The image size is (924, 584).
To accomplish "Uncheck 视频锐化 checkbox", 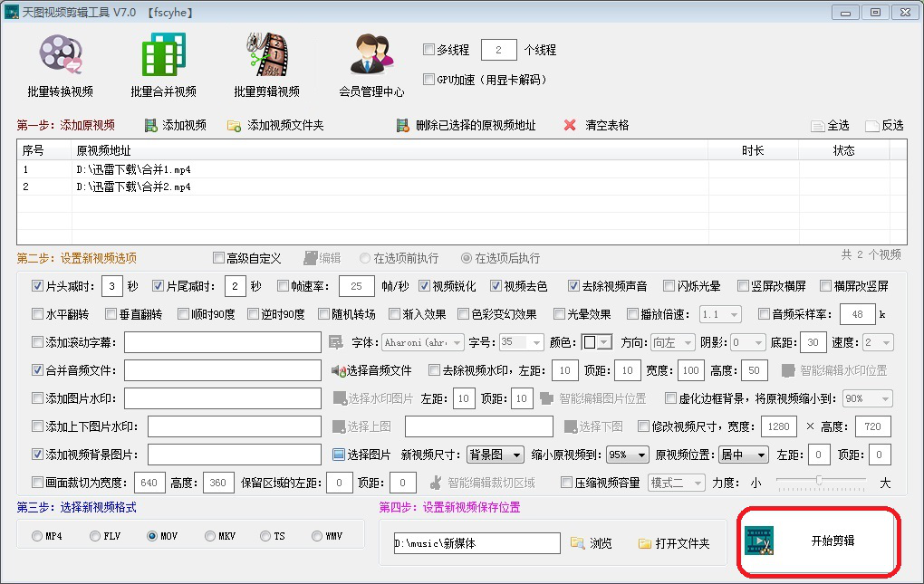I will tap(424, 286).
